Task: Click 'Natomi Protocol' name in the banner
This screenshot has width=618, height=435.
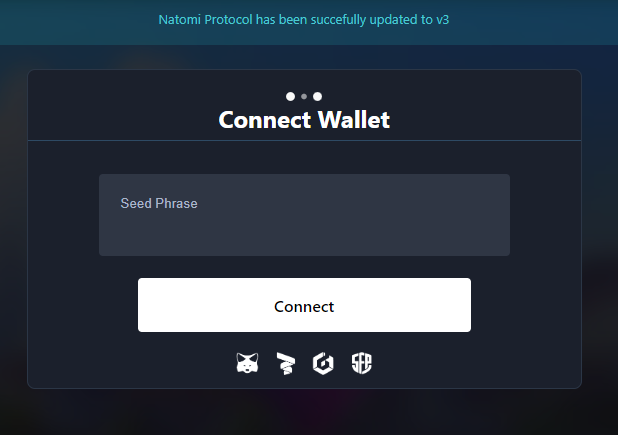Action: [205, 20]
